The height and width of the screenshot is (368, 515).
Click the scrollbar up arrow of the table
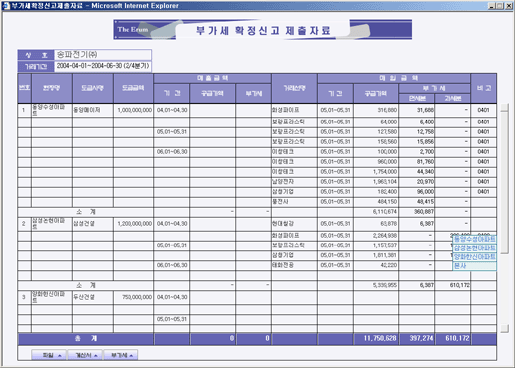coord(505,107)
